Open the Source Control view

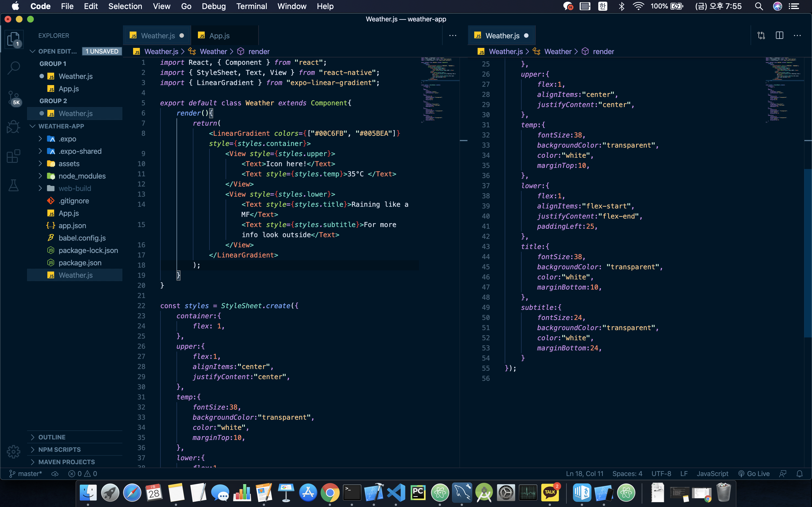[x=14, y=97]
